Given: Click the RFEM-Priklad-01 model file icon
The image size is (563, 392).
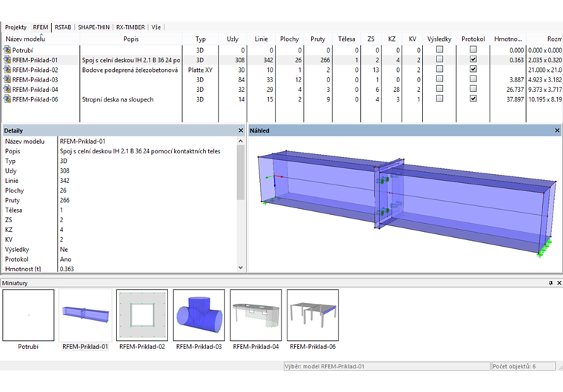Looking at the screenshot, I should (x=7, y=59).
